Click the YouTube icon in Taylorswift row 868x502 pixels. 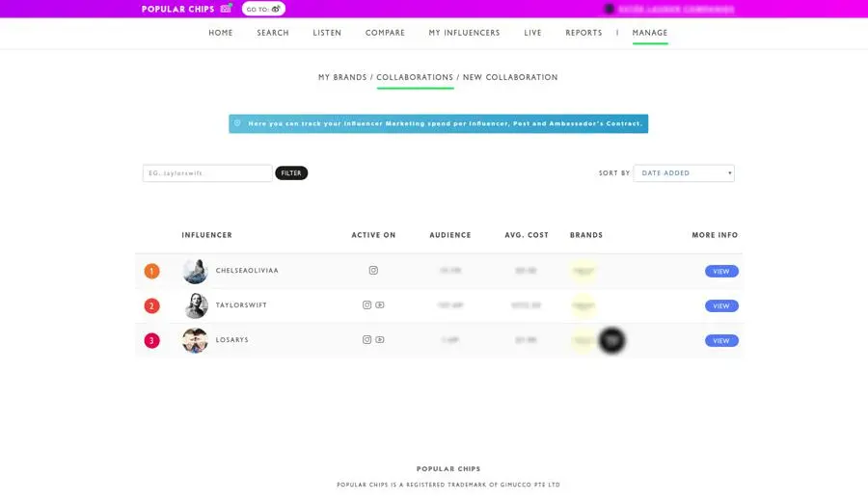pos(380,305)
